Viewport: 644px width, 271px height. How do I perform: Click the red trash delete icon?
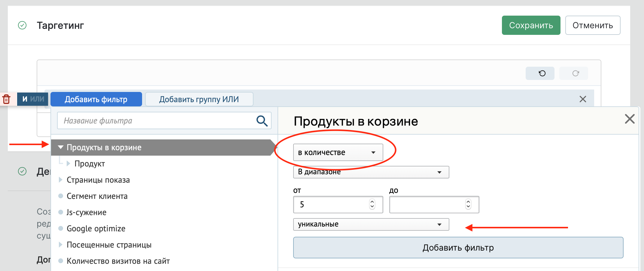coord(6,99)
